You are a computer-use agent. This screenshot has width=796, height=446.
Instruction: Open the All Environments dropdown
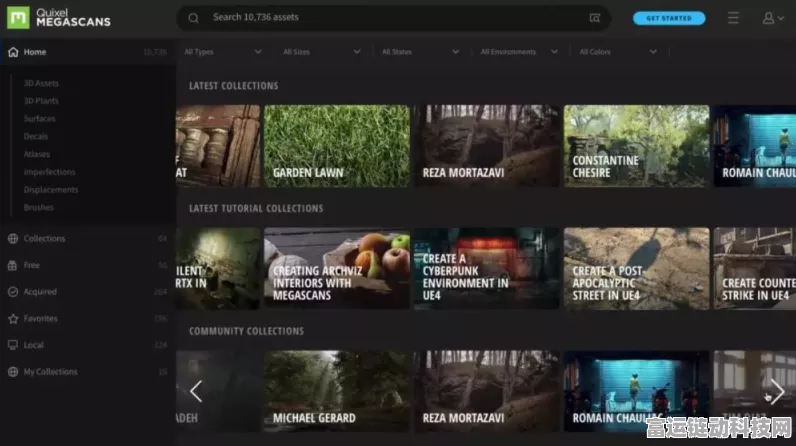coord(519,52)
